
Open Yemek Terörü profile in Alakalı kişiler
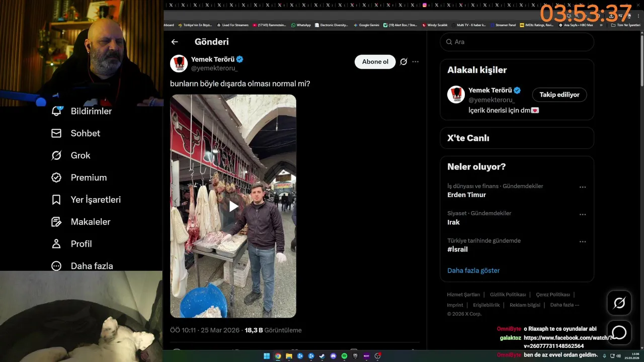point(490,90)
